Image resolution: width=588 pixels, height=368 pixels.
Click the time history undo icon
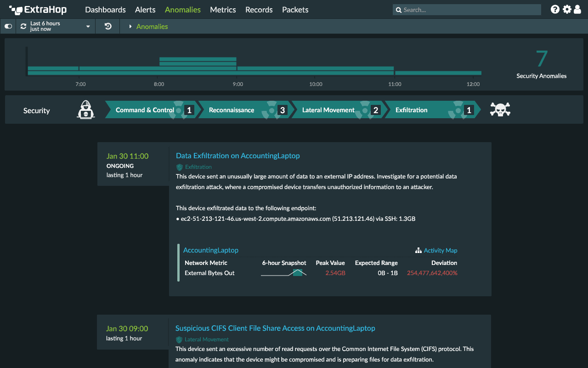(108, 26)
